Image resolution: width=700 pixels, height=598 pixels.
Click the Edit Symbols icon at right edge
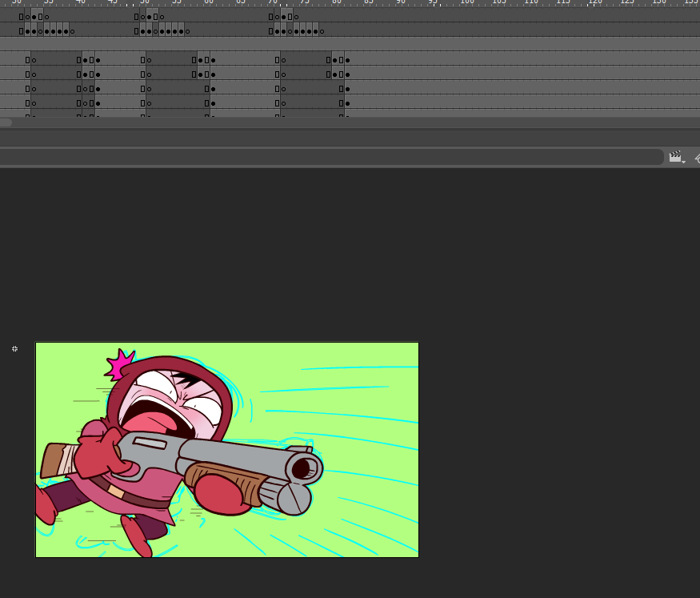696,157
